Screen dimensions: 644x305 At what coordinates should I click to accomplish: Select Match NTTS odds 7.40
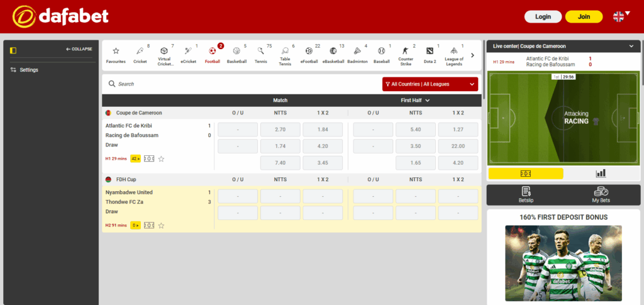[x=280, y=163]
